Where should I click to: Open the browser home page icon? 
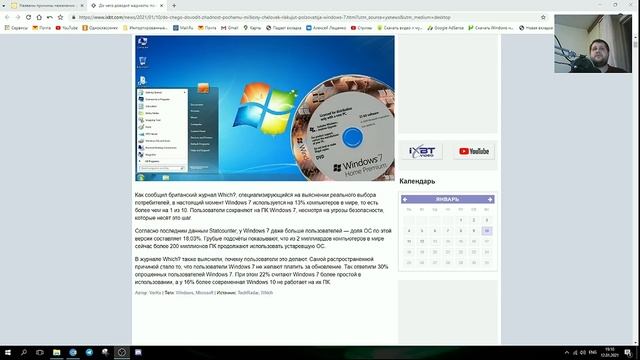[39, 17]
